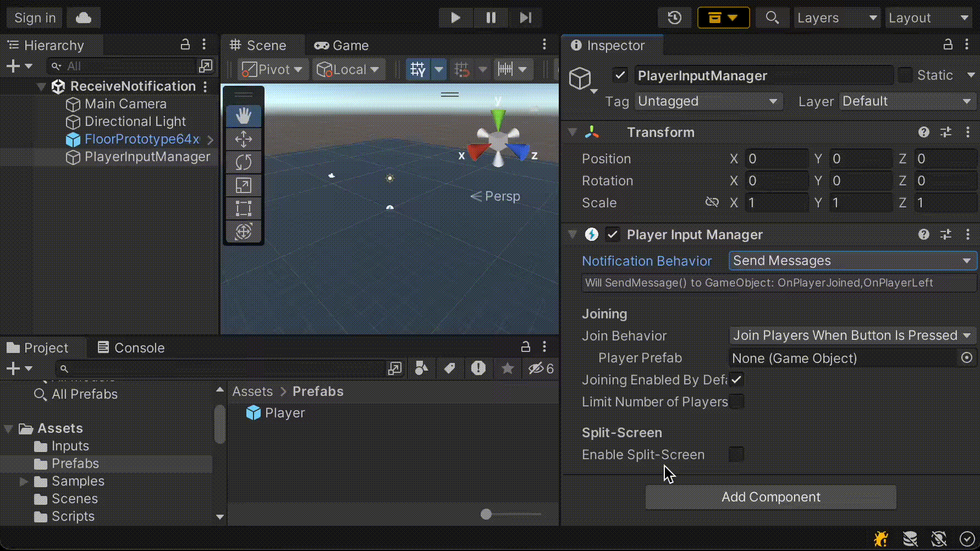Toggle the PlayerInputManager active checkbox
Image resolution: width=980 pixels, height=551 pixels.
pos(620,75)
